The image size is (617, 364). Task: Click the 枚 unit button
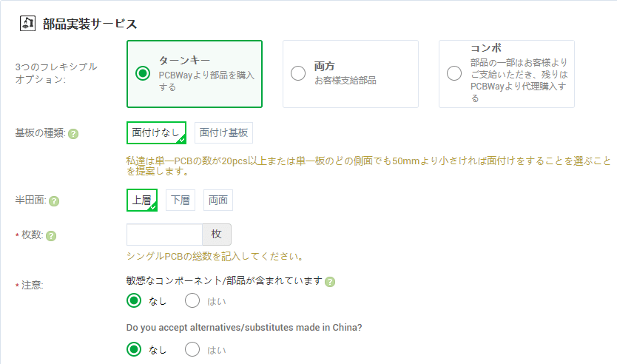[217, 235]
